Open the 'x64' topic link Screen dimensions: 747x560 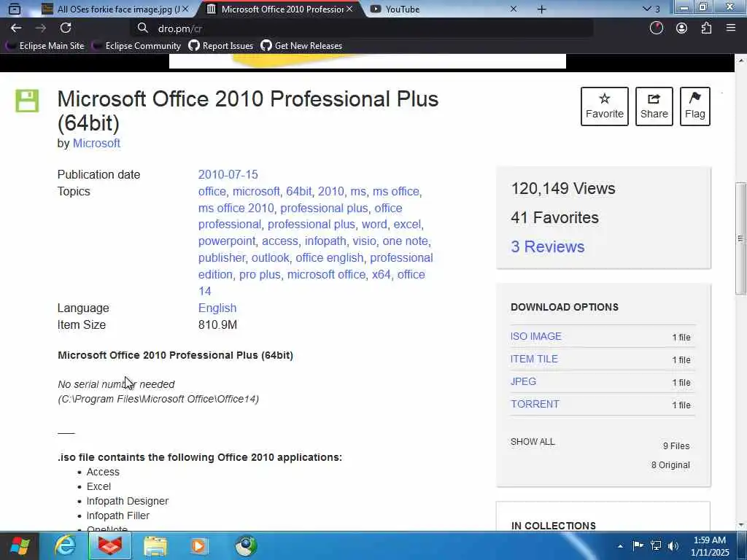(x=381, y=274)
